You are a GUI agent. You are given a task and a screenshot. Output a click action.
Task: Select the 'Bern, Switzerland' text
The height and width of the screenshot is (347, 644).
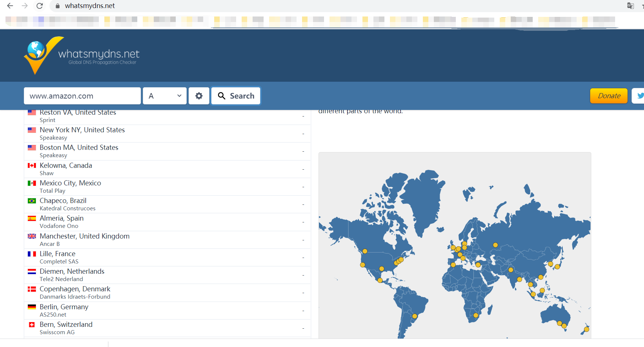click(x=66, y=324)
